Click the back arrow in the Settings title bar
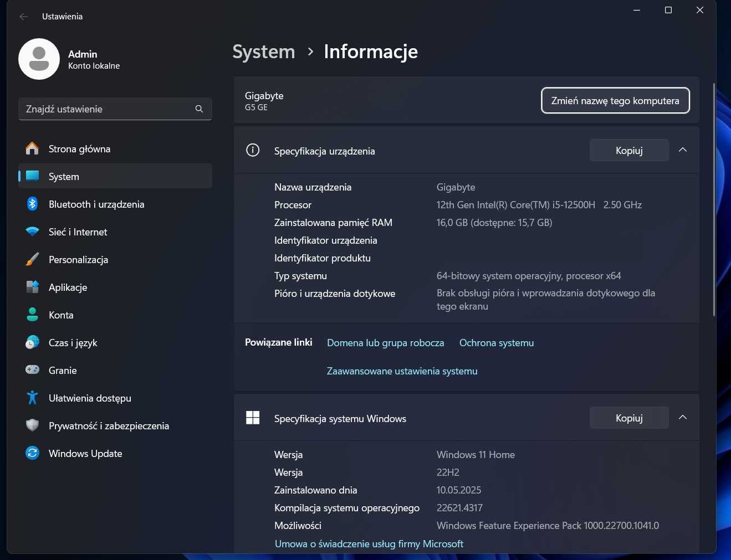Image resolution: width=731 pixels, height=560 pixels. tap(24, 17)
